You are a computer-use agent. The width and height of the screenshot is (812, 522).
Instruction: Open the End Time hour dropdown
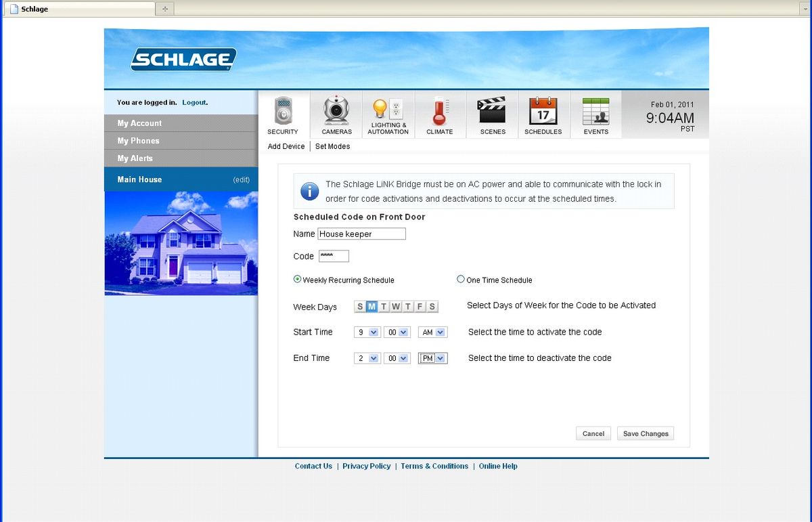click(x=367, y=358)
